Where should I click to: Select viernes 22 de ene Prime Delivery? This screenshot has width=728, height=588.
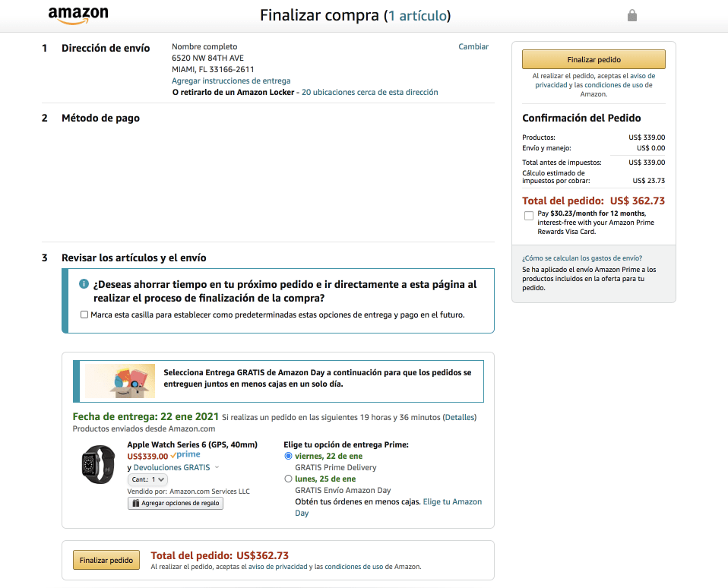288,456
